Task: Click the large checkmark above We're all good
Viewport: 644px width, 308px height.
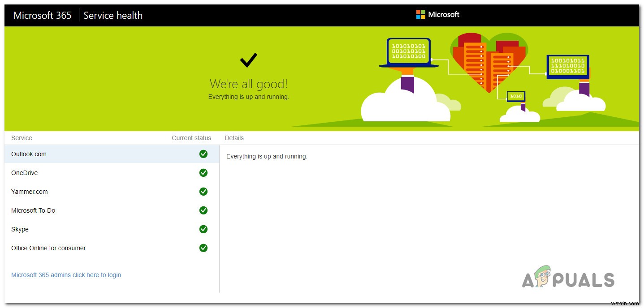Action: click(248, 60)
